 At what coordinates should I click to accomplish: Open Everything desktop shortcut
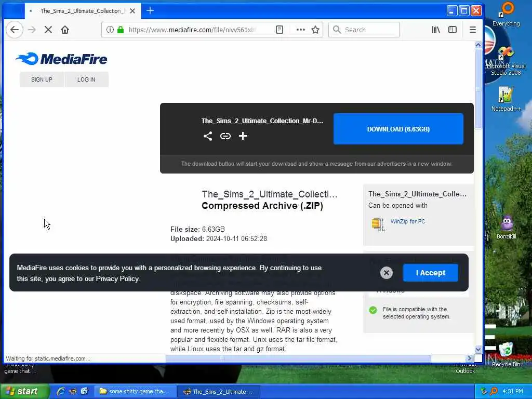[x=506, y=14]
